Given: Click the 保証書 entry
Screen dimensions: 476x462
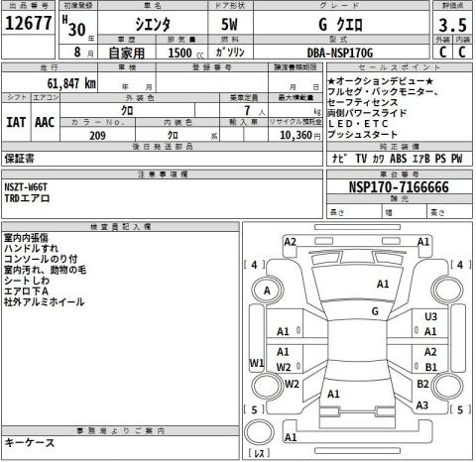Looking at the screenshot, I should pyautogui.click(x=19, y=159).
